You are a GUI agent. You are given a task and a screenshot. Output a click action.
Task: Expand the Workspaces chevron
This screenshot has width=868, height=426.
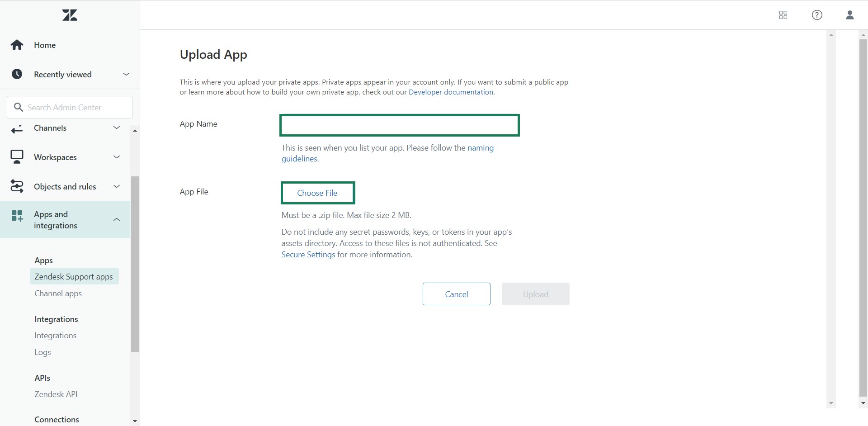click(117, 157)
